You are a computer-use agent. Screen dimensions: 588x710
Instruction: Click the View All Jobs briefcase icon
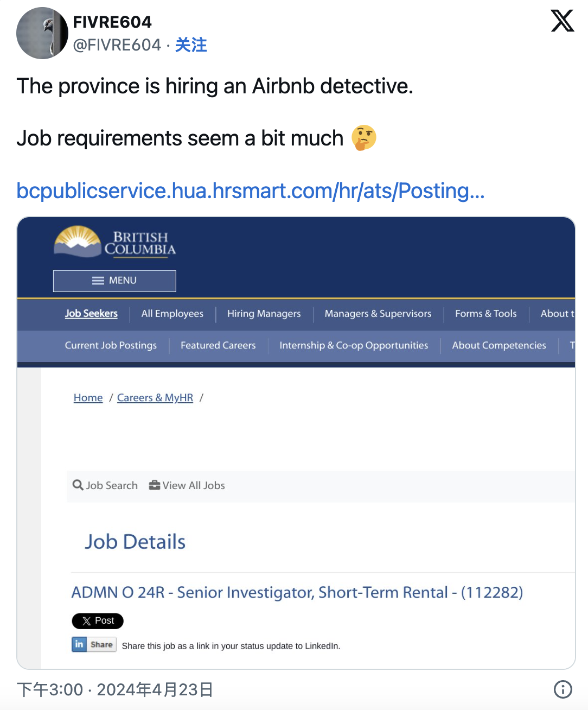(155, 485)
